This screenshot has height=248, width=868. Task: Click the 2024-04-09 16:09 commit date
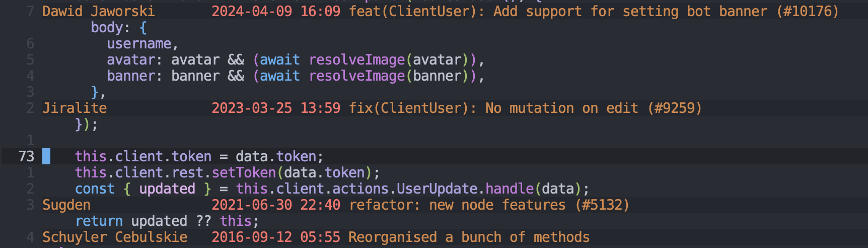click(x=275, y=11)
